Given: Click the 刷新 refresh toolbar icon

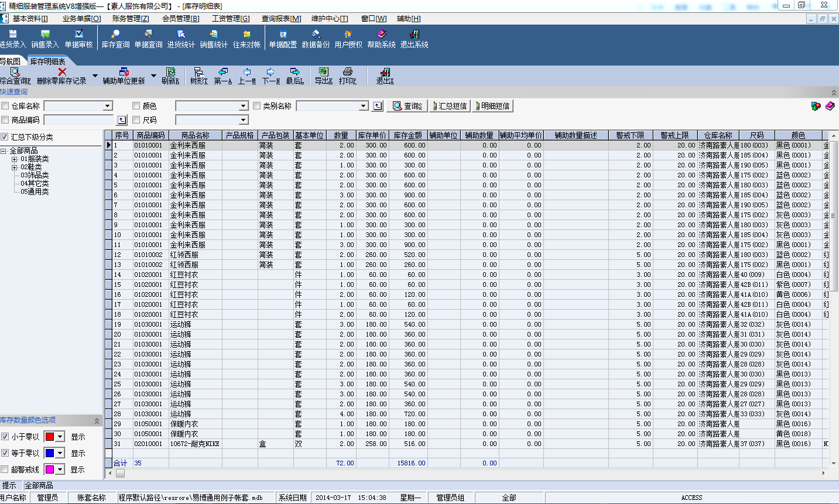Looking at the screenshot, I should (170, 72).
